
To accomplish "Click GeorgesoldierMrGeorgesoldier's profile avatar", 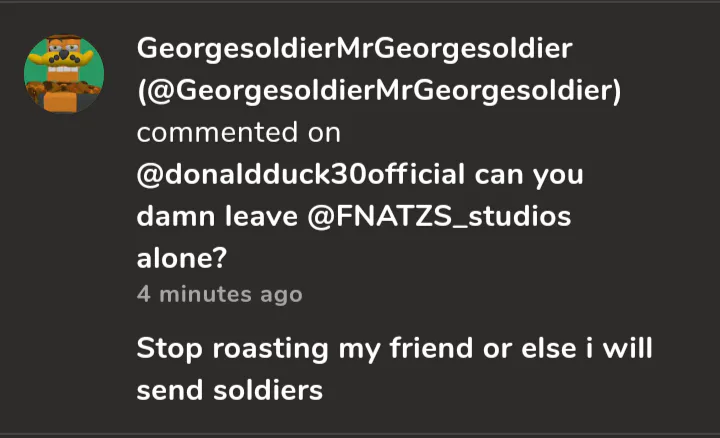I will pos(64,76).
